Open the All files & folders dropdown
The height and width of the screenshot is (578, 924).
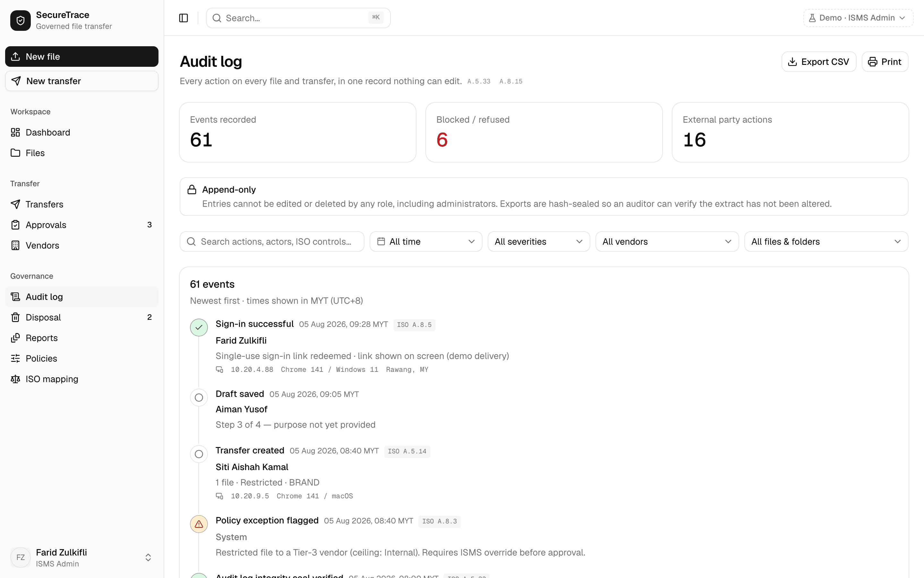pyautogui.click(x=826, y=241)
